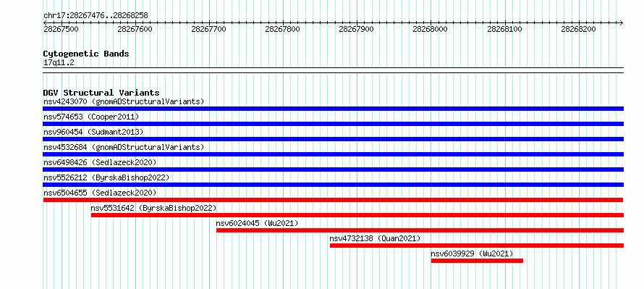Open nsv5531642 (ByrskaBishop2022) label

153,208
